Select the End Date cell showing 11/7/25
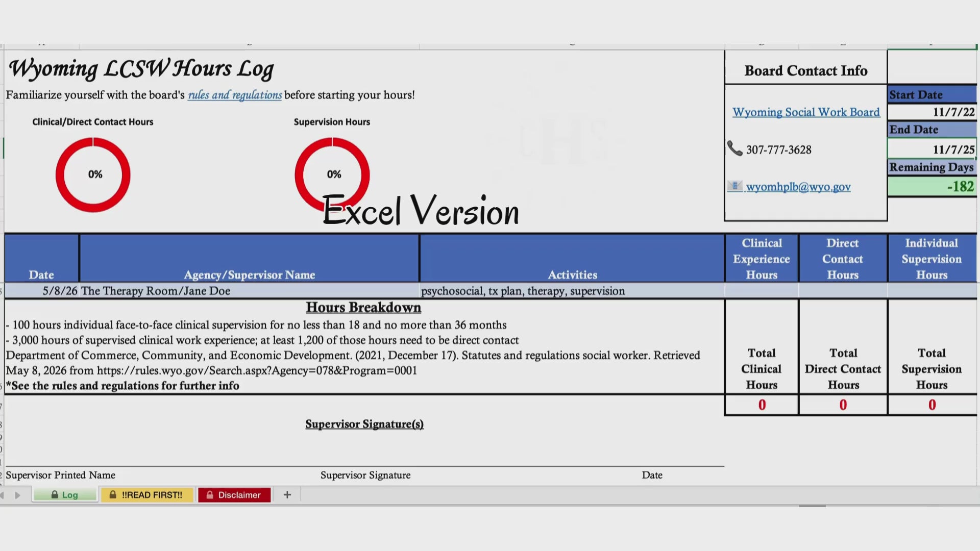Screen dimensions: 980x551 pyautogui.click(x=932, y=149)
